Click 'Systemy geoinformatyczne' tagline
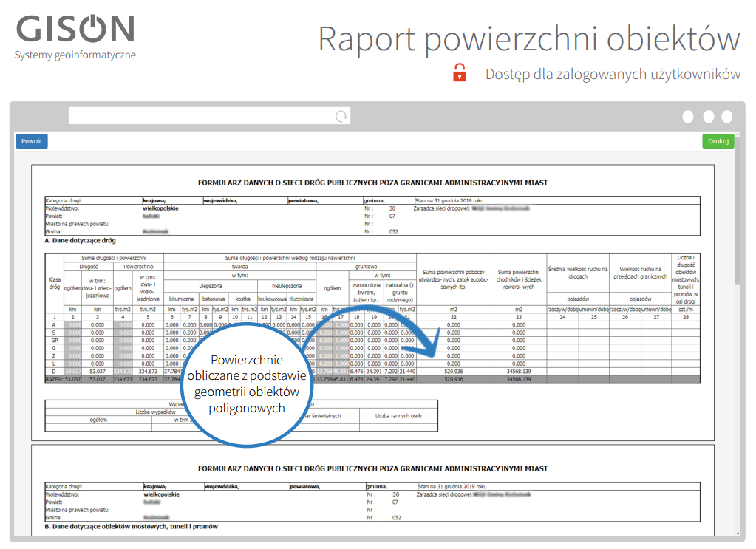The width and height of the screenshot is (756, 549). coord(75,55)
